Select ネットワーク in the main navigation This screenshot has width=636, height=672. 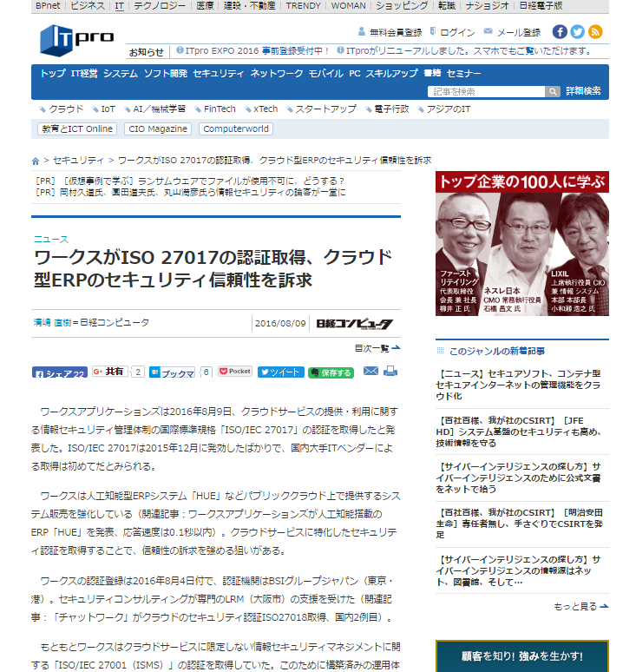coord(276,73)
